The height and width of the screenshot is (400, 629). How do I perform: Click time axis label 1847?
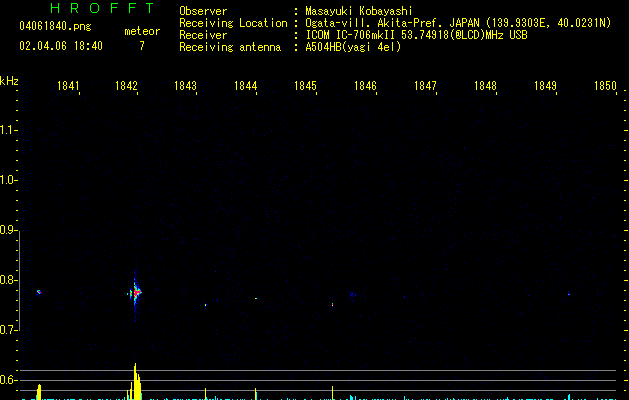pos(425,86)
